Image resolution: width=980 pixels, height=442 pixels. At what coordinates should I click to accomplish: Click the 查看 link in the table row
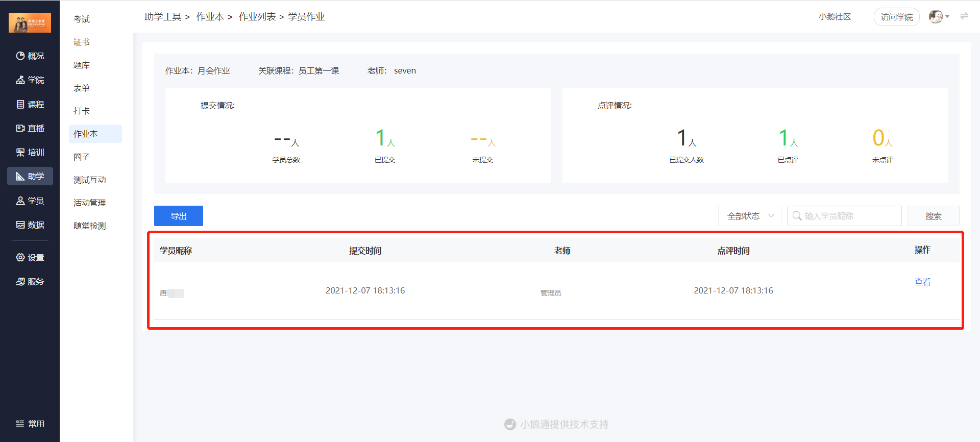[x=922, y=282]
